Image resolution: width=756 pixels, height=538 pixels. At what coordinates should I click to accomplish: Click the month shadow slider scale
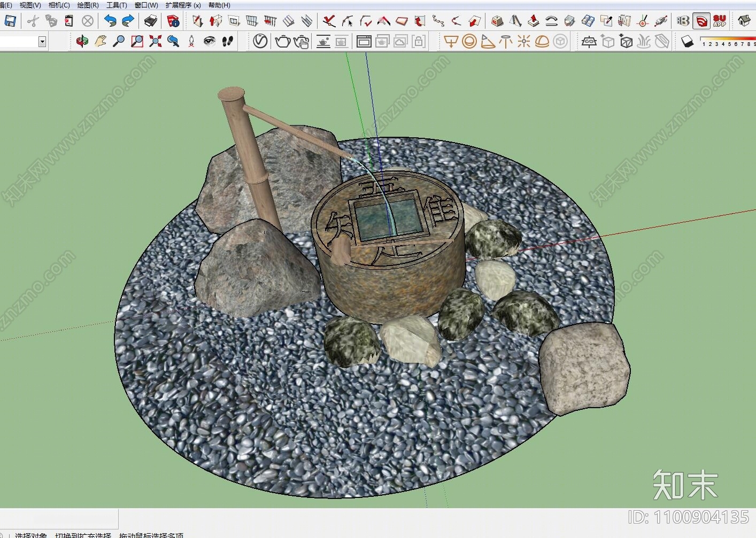point(728,42)
